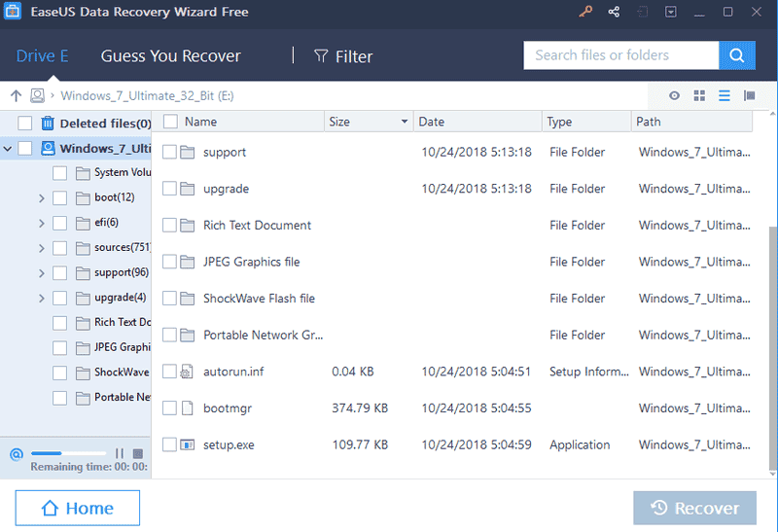Viewport: 778px width, 532px height.
Task: Click the key activation icon in title bar
Action: [585, 12]
